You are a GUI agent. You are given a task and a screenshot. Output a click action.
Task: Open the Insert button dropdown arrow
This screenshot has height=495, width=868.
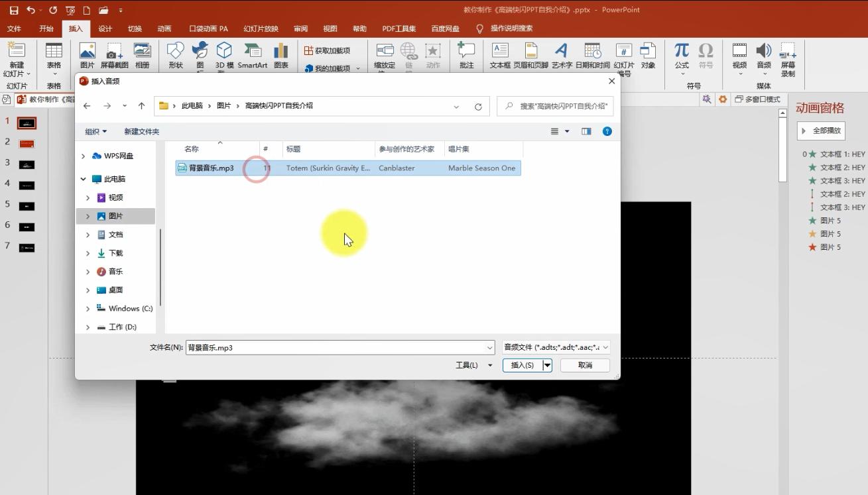click(547, 365)
